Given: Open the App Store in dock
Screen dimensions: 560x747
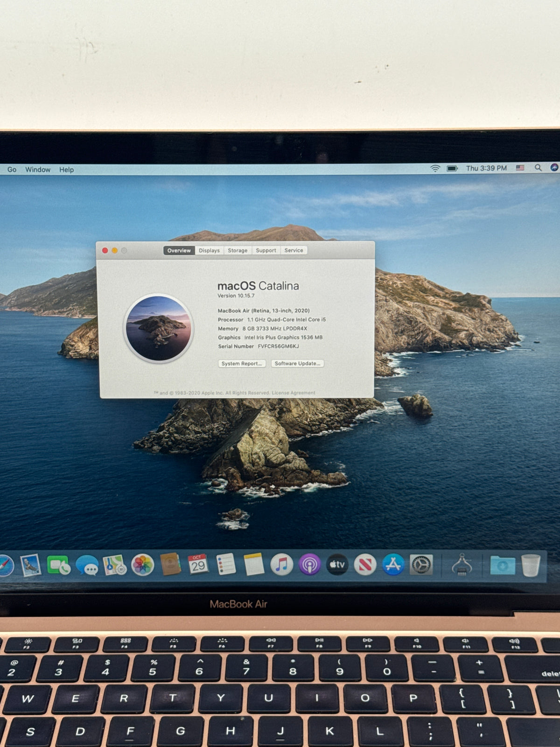Looking at the screenshot, I should click(x=393, y=565).
